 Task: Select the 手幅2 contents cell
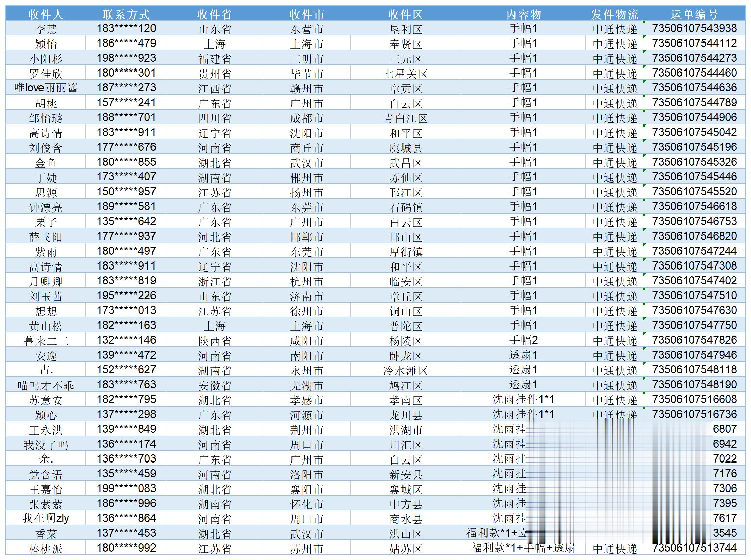click(x=523, y=340)
